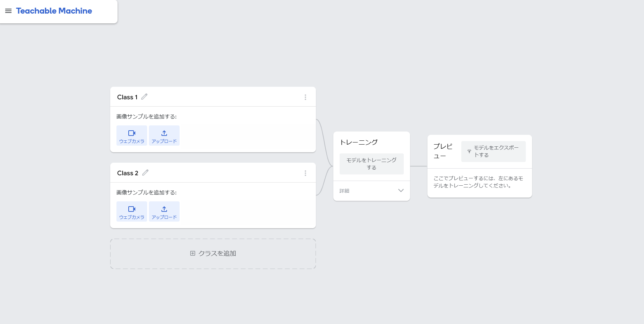Click the pencil icon beside Class 1
The image size is (644, 324).
click(144, 97)
